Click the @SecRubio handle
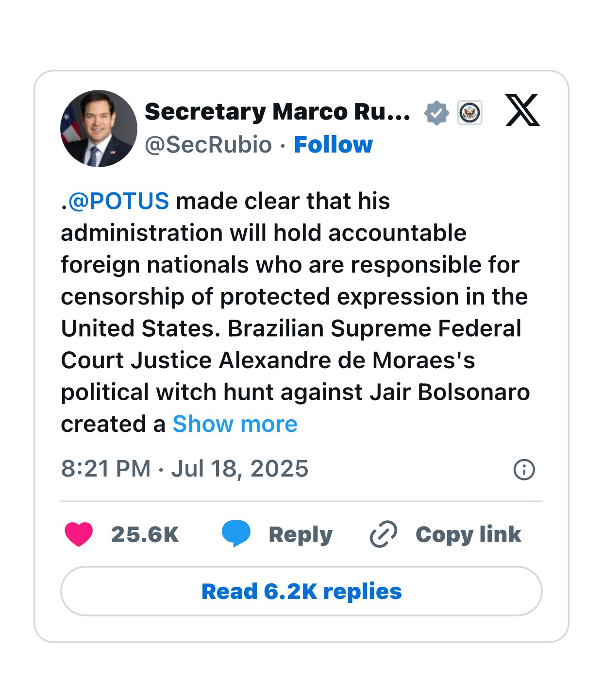Image resolution: width=603 pixels, height=700 pixels. tap(208, 145)
